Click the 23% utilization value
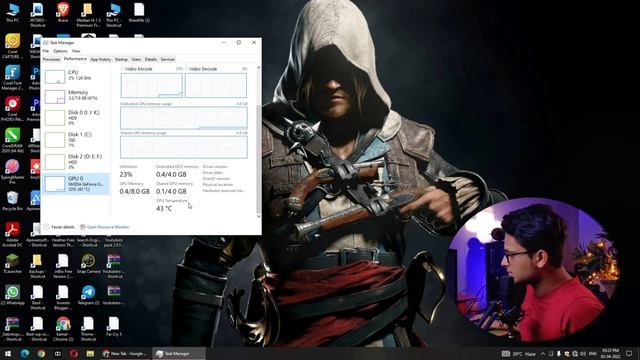The width and height of the screenshot is (640, 360). coord(126,175)
